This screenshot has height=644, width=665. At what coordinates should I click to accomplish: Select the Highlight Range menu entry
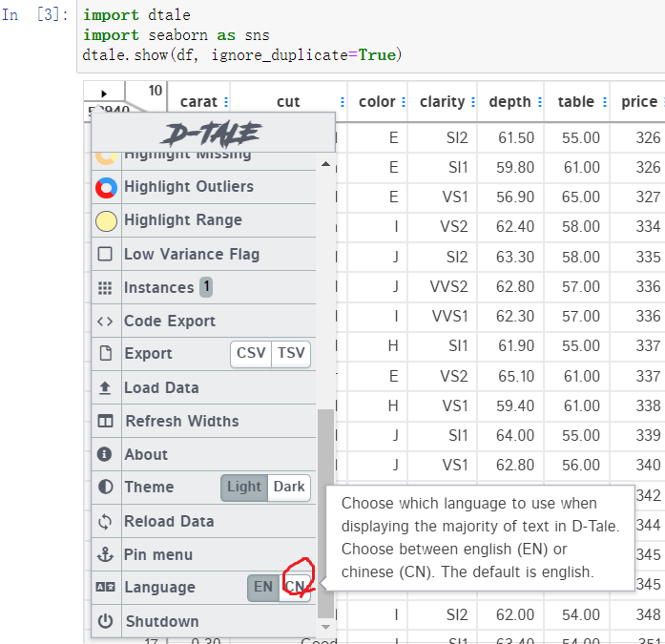point(203,220)
